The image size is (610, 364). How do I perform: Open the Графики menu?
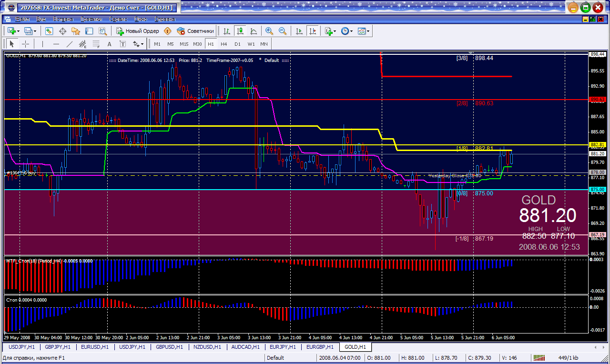coord(91,19)
